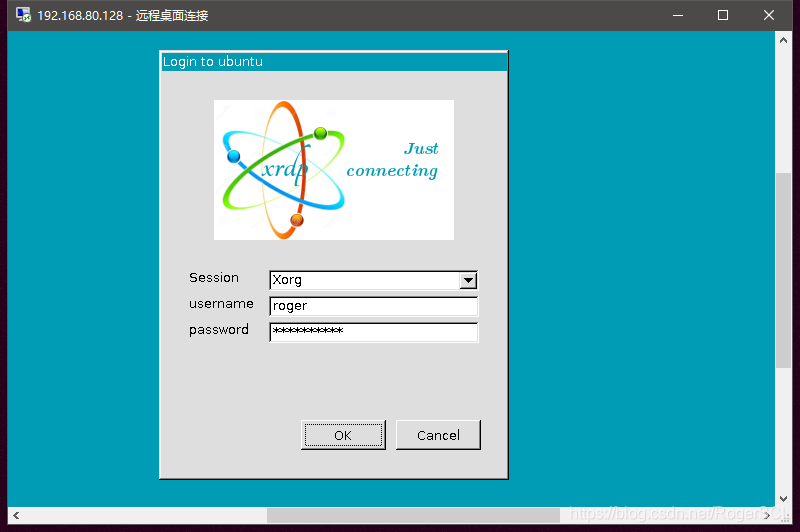Minimize the Remote Desktop window
This screenshot has height=532, width=800.
[678, 15]
